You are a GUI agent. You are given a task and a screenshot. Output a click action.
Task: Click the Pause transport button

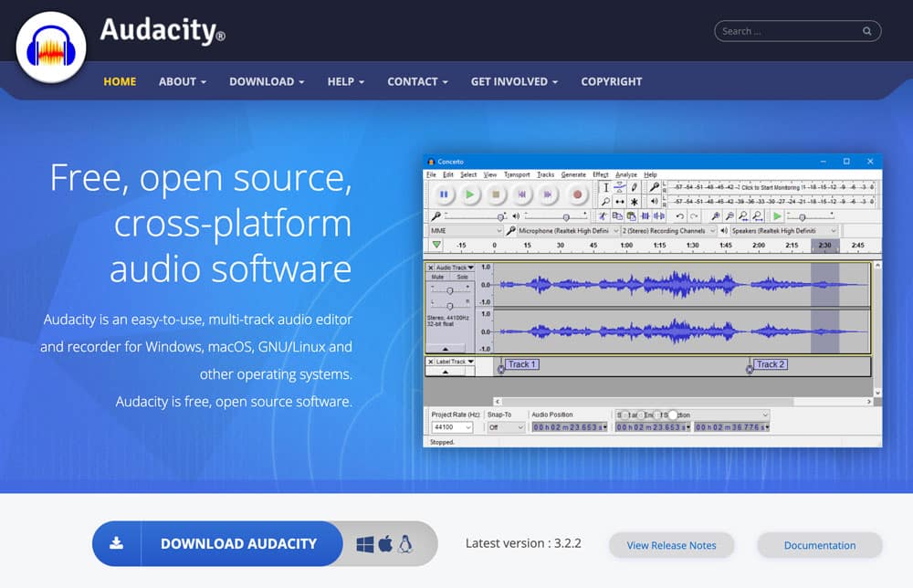tap(444, 194)
